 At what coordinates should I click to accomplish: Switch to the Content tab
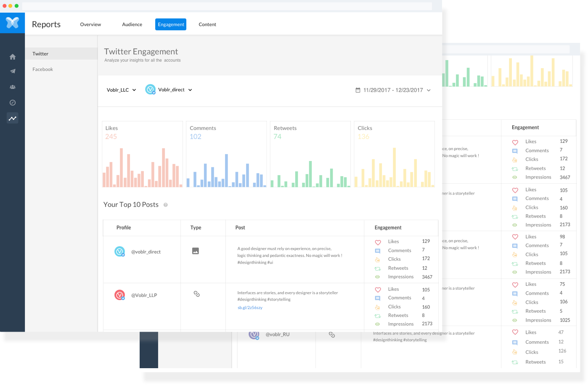point(207,24)
